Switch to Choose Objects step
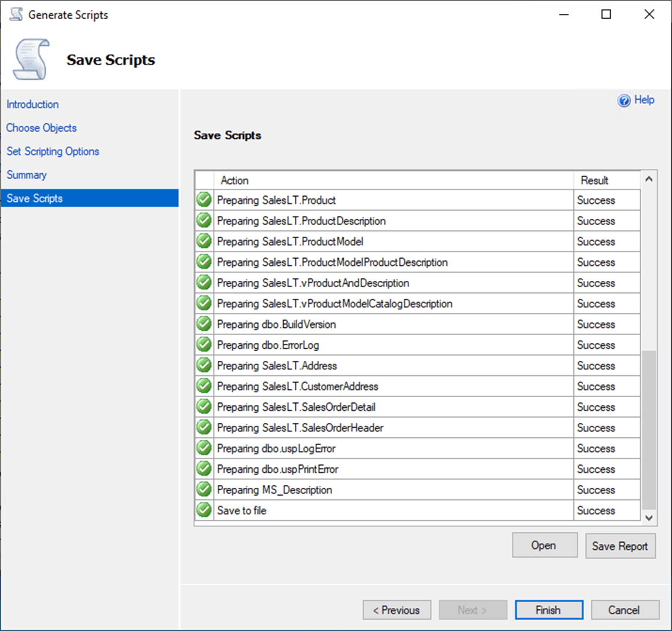 tap(42, 128)
